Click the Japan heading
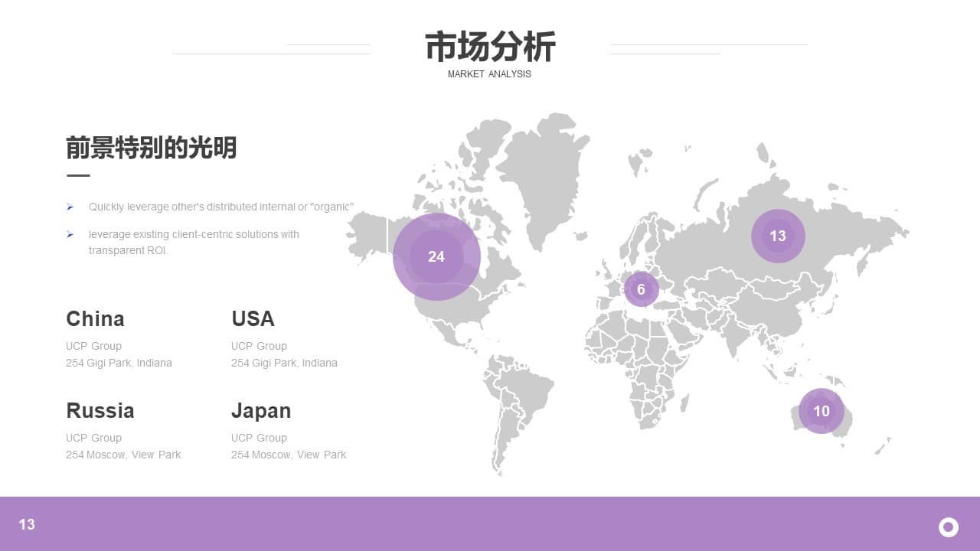The width and height of the screenshot is (980, 551). coord(261,411)
